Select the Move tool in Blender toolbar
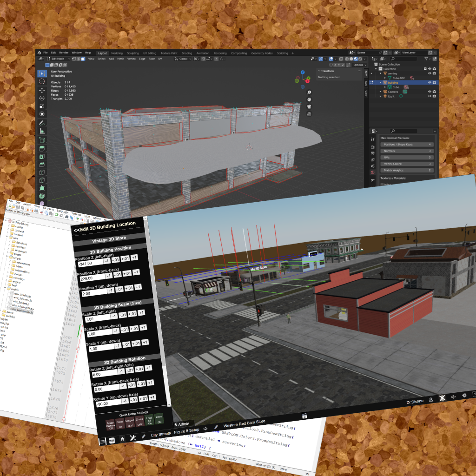This screenshot has width=476, height=476. 42,90
